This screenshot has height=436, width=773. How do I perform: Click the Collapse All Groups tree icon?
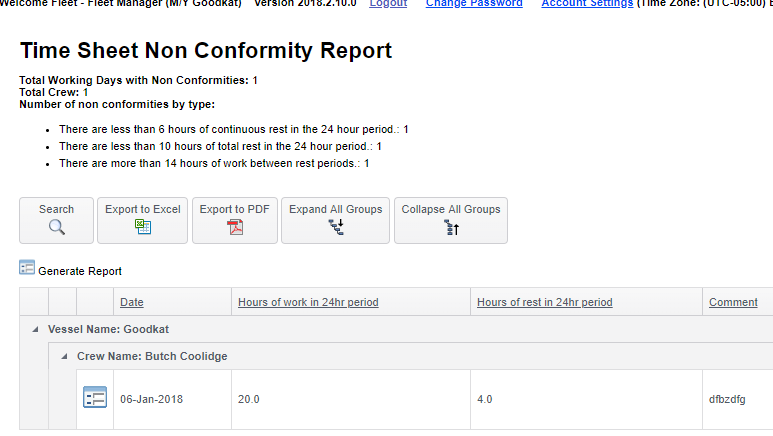coord(452,227)
